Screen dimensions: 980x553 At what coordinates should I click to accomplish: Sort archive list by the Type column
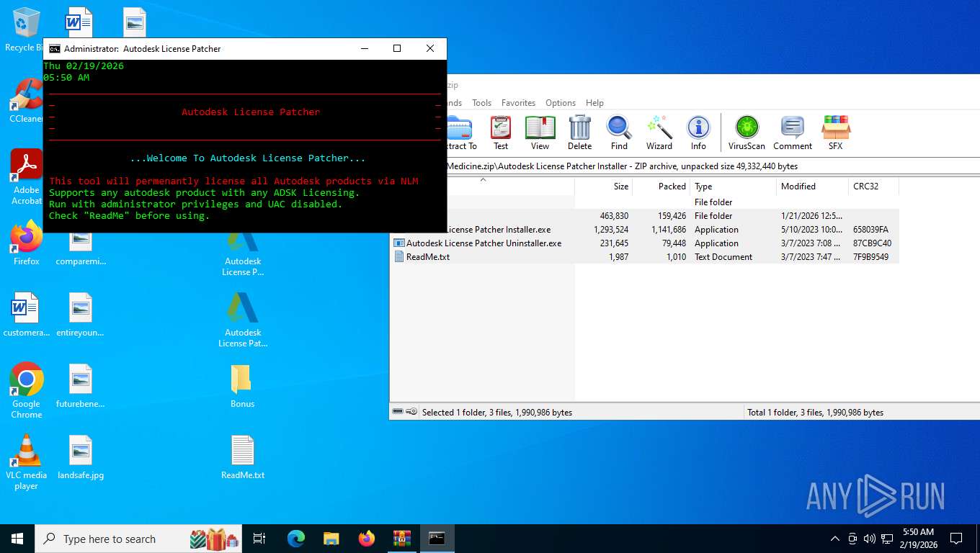pos(733,186)
